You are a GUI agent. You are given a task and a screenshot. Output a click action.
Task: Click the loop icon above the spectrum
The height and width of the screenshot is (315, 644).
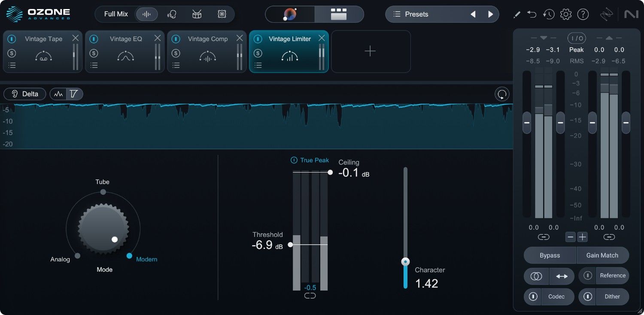point(501,94)
